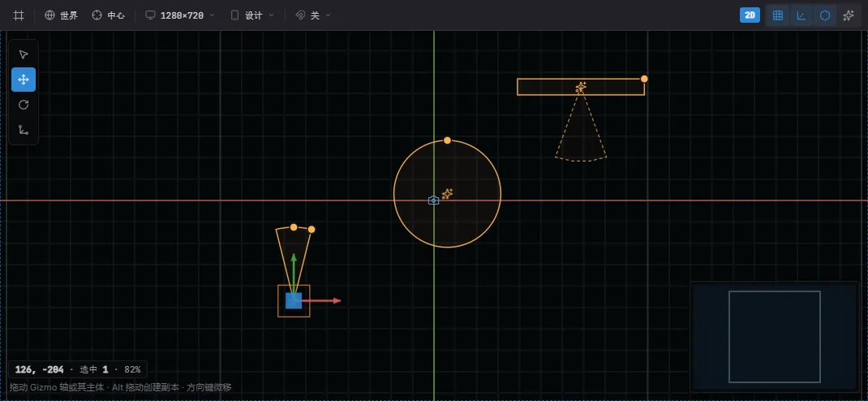Select the move tool
This screenshot has width=868, height=401.
point(24,80)
